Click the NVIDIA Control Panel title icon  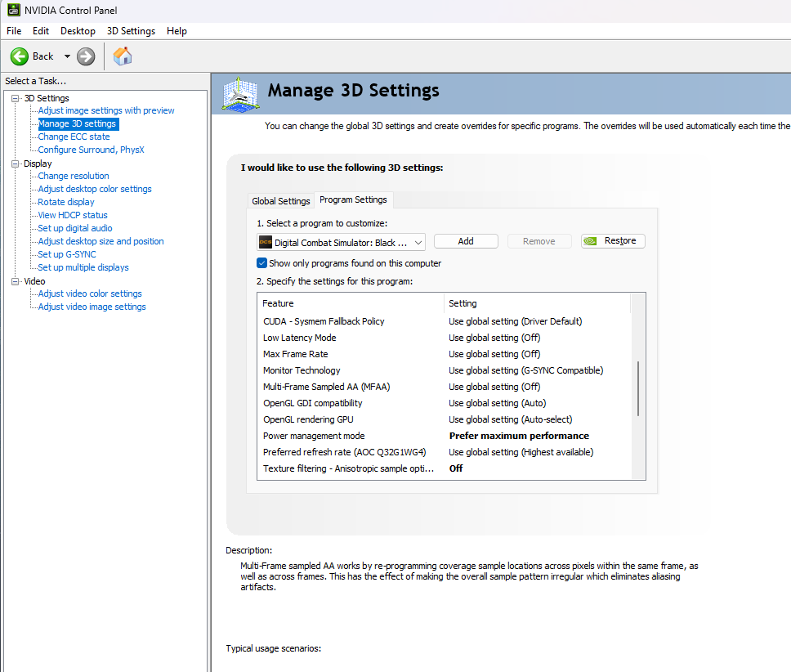click(x=14, y=10)
